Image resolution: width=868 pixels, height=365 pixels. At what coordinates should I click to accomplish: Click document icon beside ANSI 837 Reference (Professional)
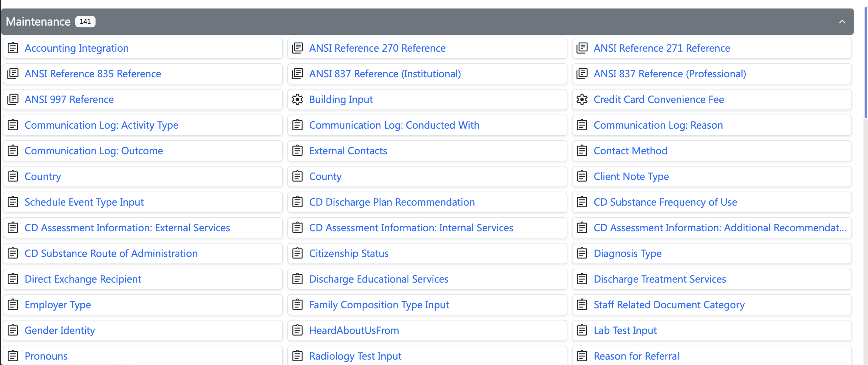click(582, 73)
